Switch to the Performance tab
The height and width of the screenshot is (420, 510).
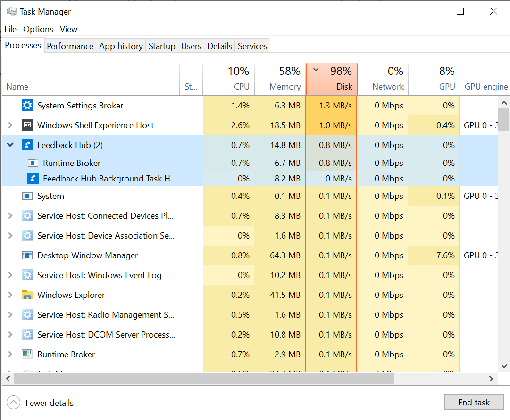pos(70,46)
